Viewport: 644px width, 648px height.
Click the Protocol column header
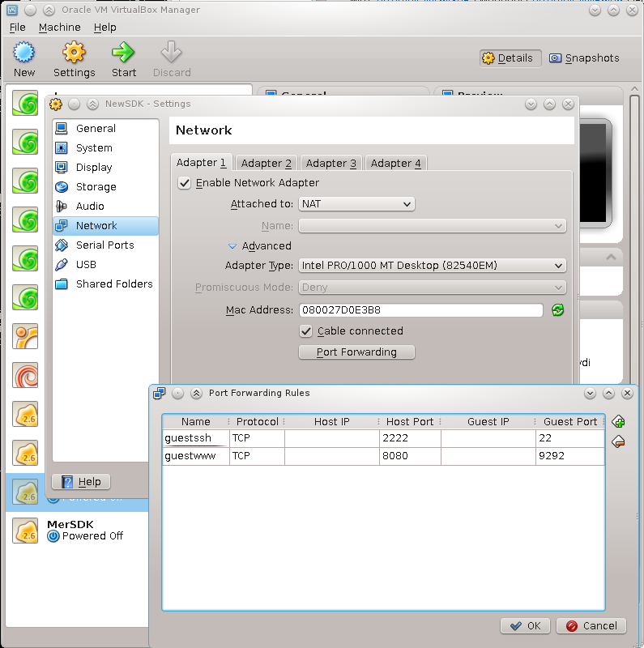(x=257, y=422)
